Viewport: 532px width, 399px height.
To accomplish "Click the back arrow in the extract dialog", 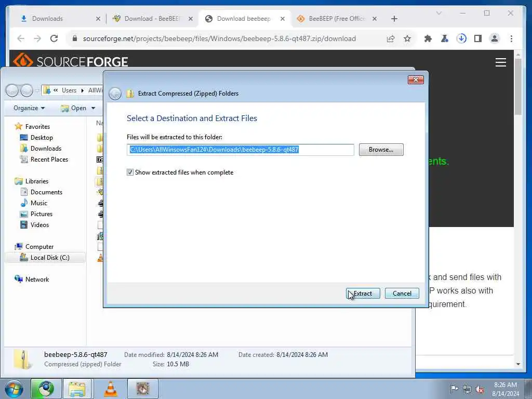I will pyautogui.click(x=115, y=94).
